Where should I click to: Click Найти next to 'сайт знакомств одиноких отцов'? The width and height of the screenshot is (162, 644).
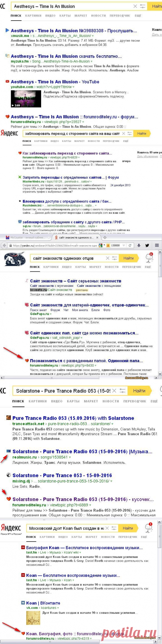(129, 258)
